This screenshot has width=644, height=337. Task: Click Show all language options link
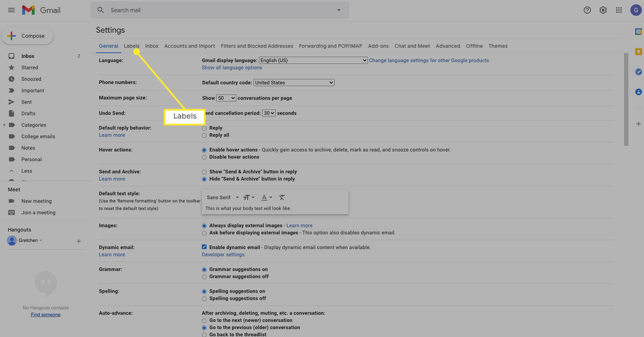232,67
